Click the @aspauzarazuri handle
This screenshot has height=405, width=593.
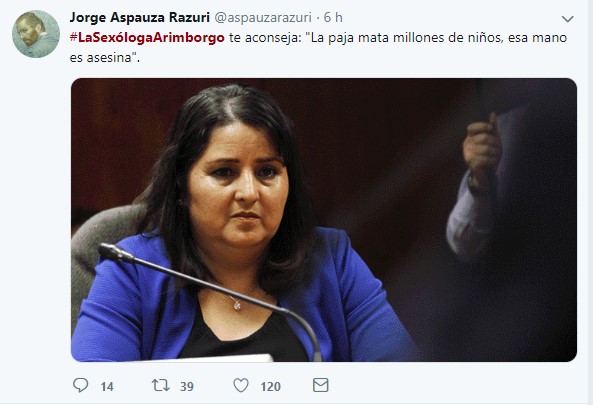tap(263, 17)
